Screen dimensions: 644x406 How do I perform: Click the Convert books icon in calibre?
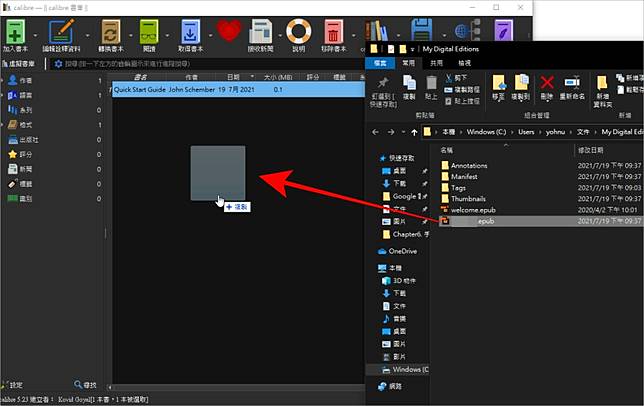[x=110, y=32]
